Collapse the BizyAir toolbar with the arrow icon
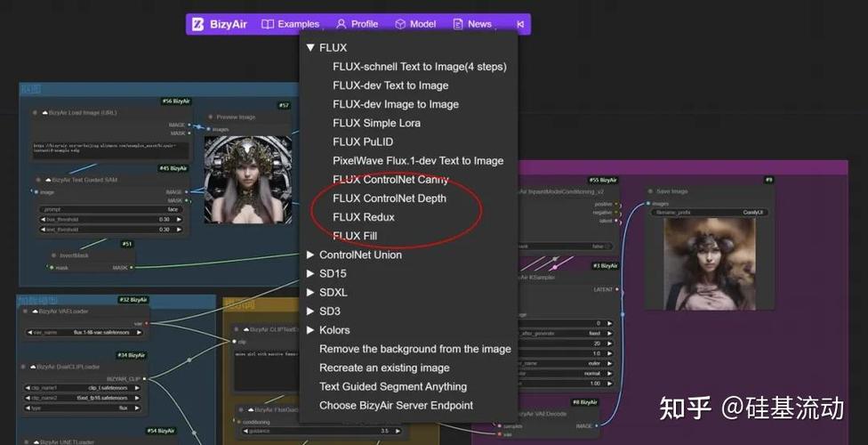Screen dimensions: 868x445 (x=519, y=24)
